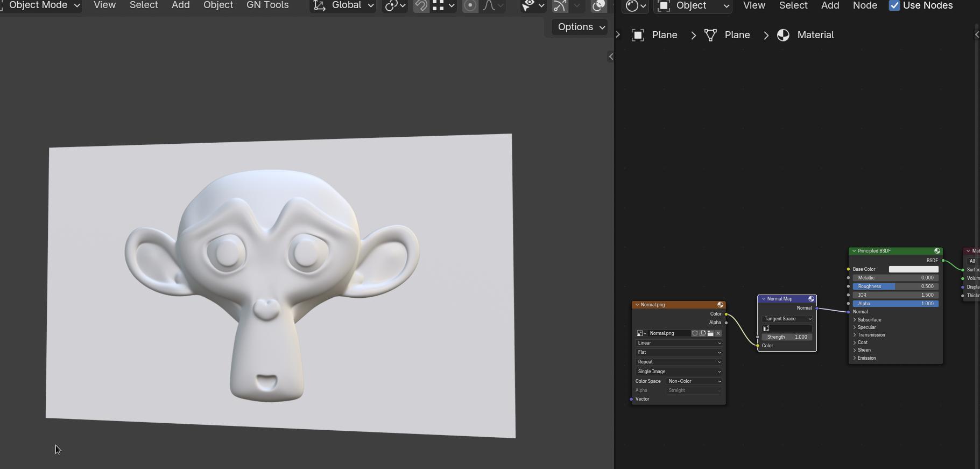
Task: Click Alpha output socket of Normal.png node
Action: point(726,323)
